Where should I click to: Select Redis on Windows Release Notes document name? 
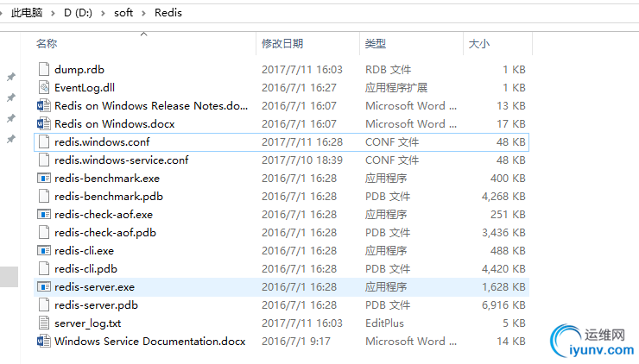point(151,106)
